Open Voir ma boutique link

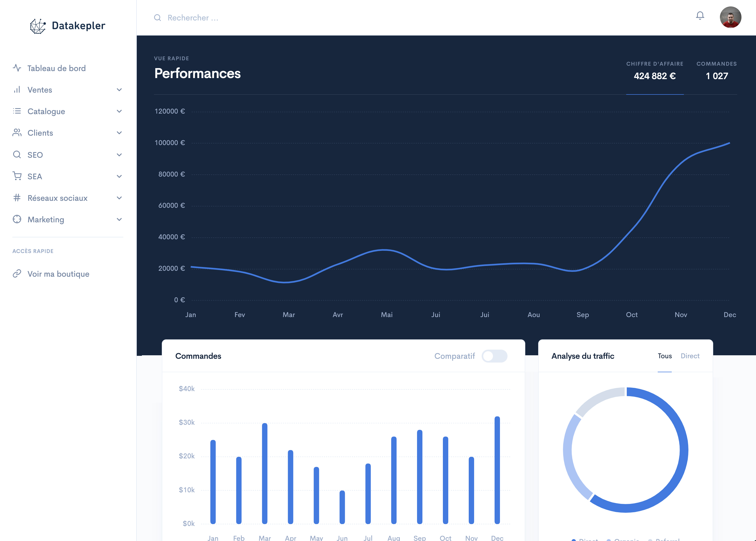(x=58, y=274)
